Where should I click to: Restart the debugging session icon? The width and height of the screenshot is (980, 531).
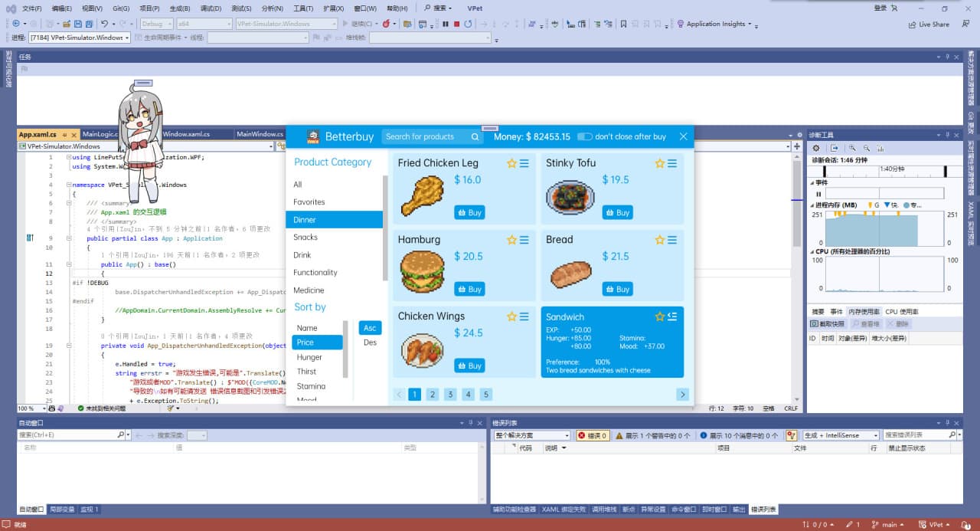tap(469, 24)
